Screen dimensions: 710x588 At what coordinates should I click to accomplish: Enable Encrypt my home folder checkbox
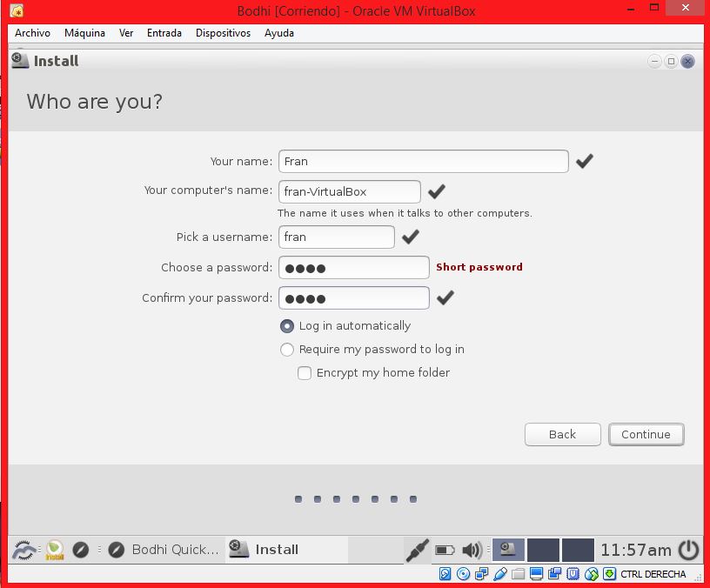coord(305,373)
